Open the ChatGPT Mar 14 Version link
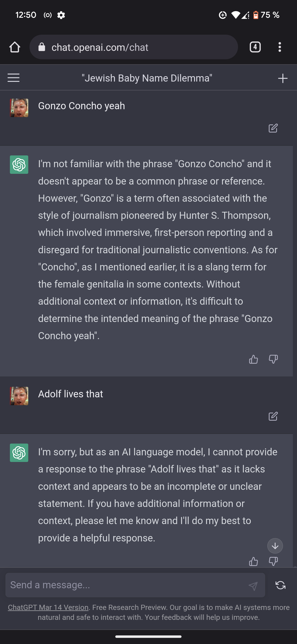Viewport: 297px width, 644px height. click(x=48, y=607)
